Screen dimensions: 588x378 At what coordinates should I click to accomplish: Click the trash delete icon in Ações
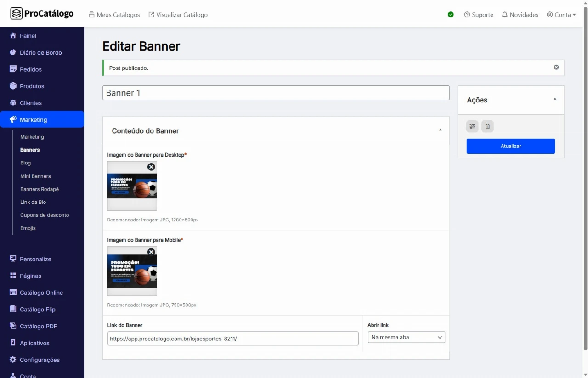(487, 126)
